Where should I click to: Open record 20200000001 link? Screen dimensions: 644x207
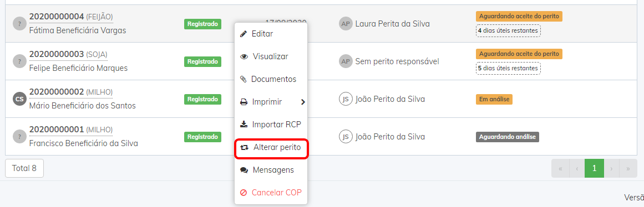[57, 130]
